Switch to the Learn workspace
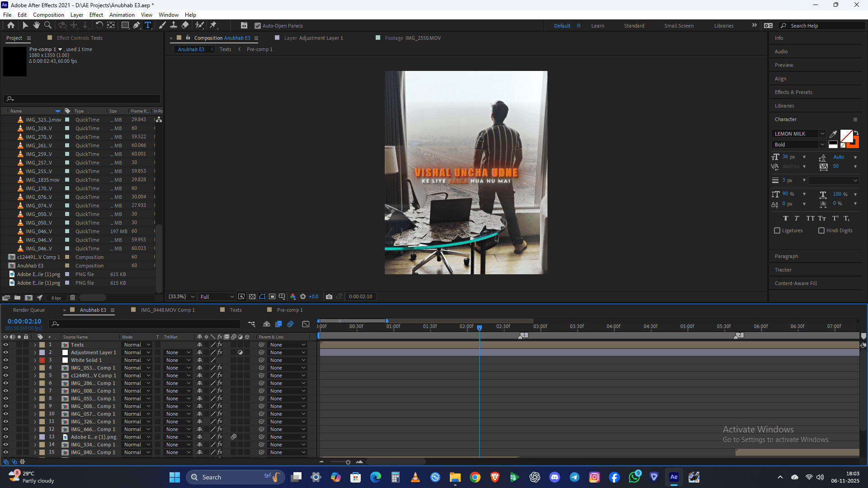868x488 pixels. (597, 26)
